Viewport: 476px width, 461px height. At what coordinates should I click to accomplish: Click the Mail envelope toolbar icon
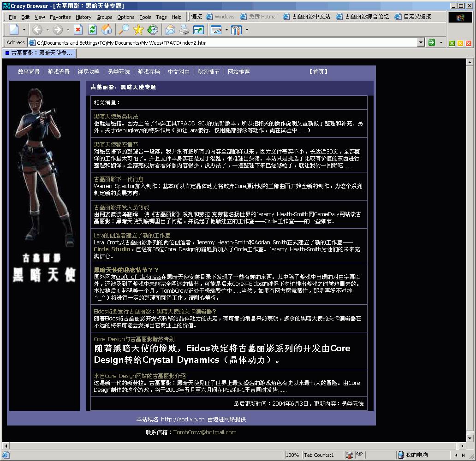(x=170, y=30)
